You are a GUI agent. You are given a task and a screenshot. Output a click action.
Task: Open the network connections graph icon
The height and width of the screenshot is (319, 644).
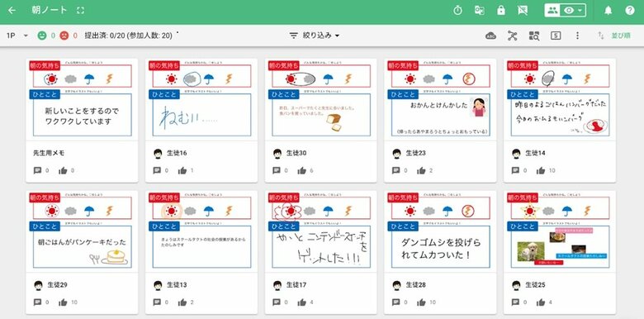click(512, 36)
